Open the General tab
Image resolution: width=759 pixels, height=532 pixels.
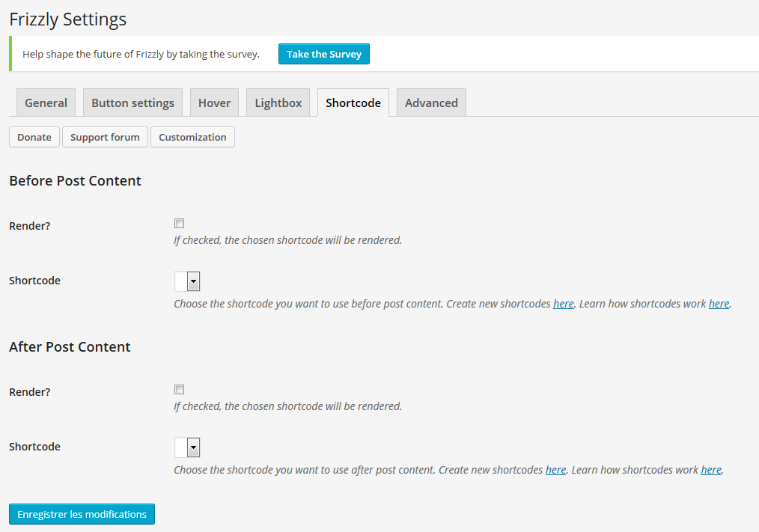click(x=46, y=103)
